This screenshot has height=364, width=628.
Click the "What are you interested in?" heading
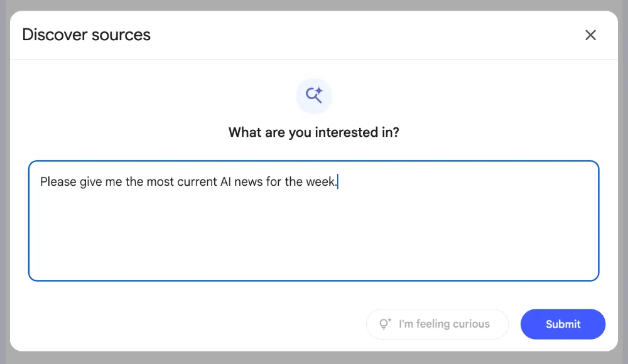pyautogui.click(x=314, y=132)
